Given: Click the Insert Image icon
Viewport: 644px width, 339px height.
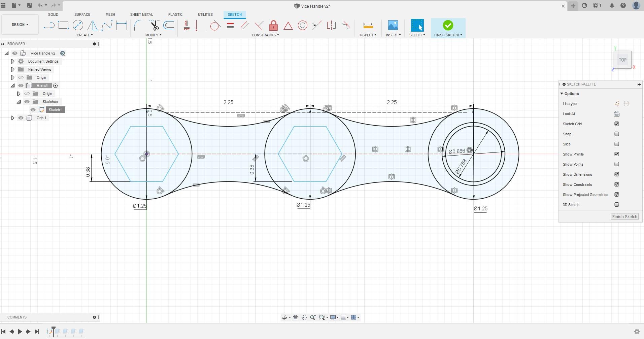Looking at the screenshot, I should click(393, 25).
